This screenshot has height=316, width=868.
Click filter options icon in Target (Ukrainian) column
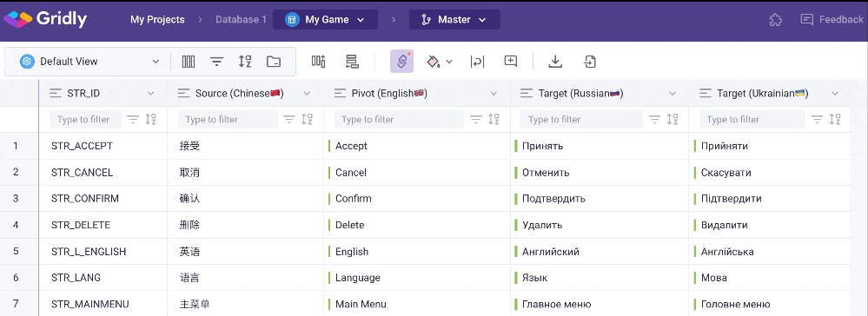click(x=817, y=119)
